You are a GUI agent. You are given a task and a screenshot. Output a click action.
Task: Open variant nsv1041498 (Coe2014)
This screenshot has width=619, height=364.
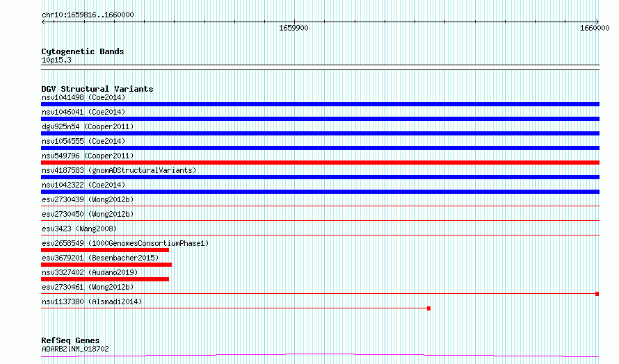tap(83, 97)
